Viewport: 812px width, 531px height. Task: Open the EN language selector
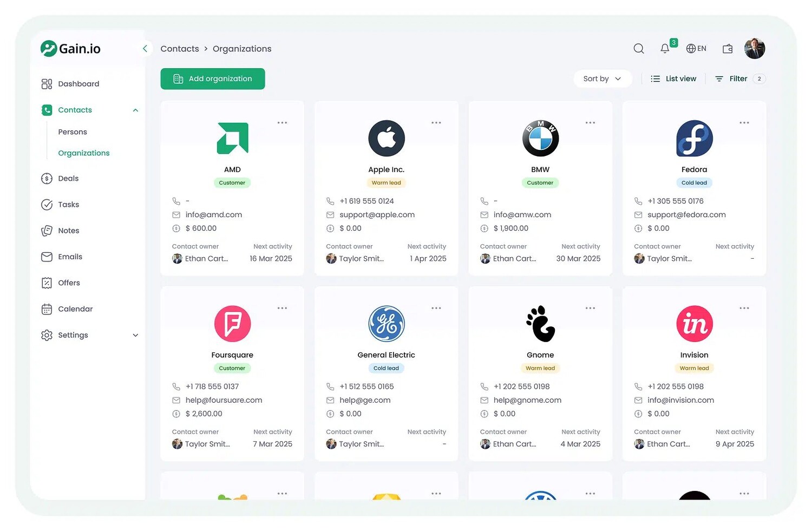click(x=696, y=49)
